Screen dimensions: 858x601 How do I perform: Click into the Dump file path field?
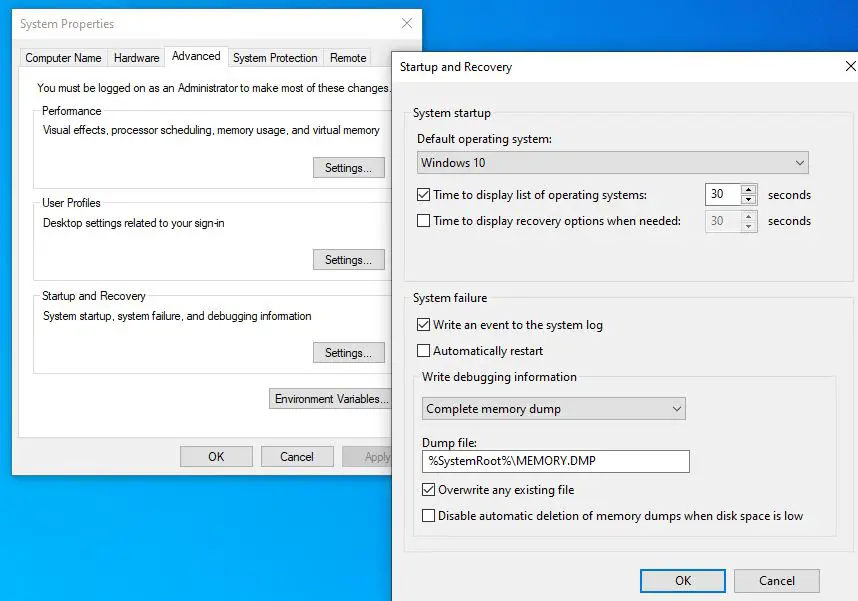coord(555,461)
